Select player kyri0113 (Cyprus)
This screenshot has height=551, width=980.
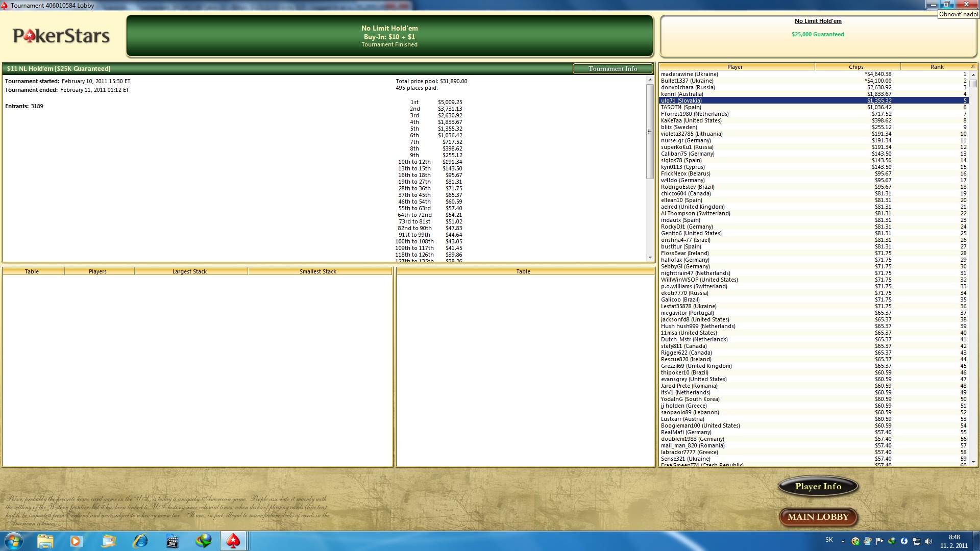(x=814, y=167)
